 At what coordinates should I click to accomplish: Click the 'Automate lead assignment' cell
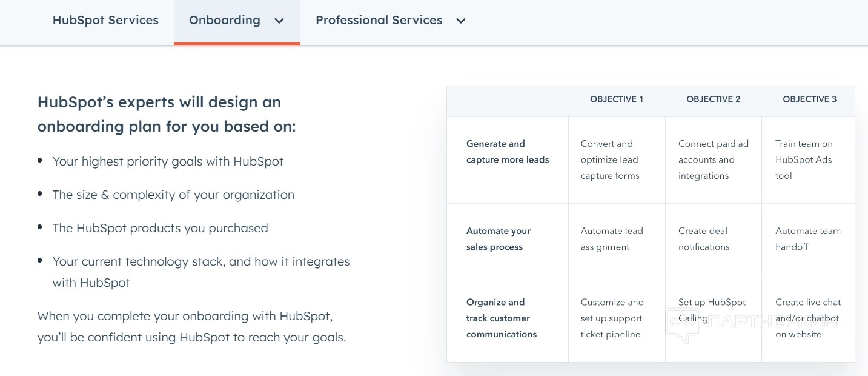point(612,239)
